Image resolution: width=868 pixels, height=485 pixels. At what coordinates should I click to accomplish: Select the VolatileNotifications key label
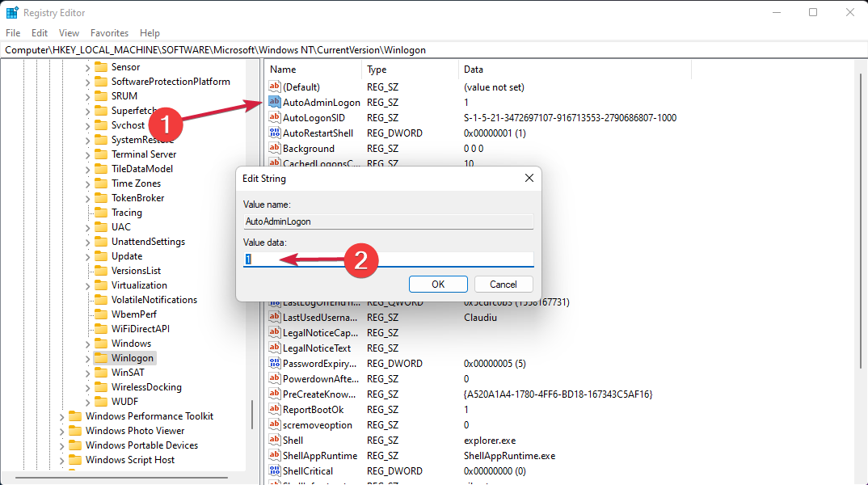click(x=154, y=300)
